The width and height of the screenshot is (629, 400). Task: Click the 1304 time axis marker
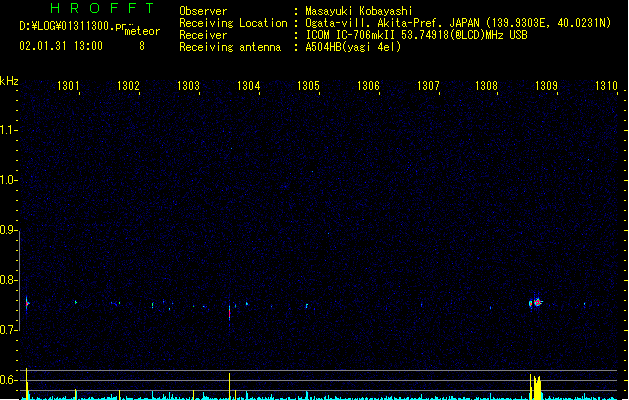(x=248, y=86)
